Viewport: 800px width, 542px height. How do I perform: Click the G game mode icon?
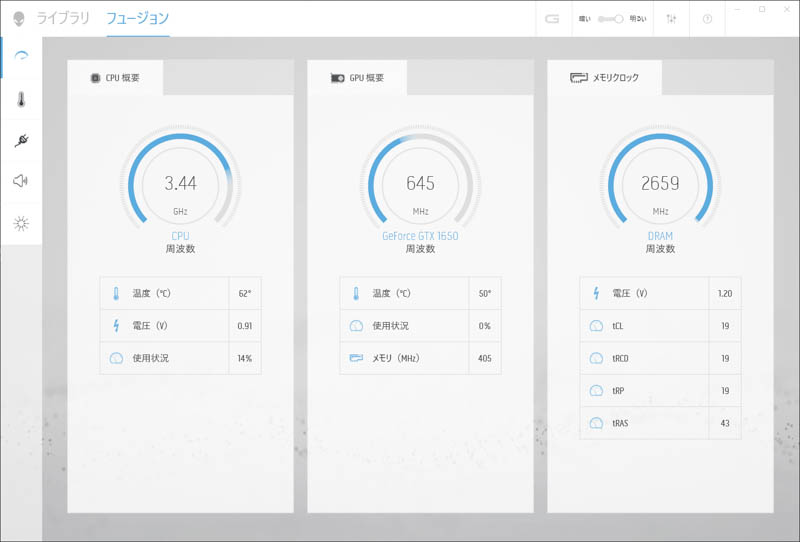pos(552,19)
